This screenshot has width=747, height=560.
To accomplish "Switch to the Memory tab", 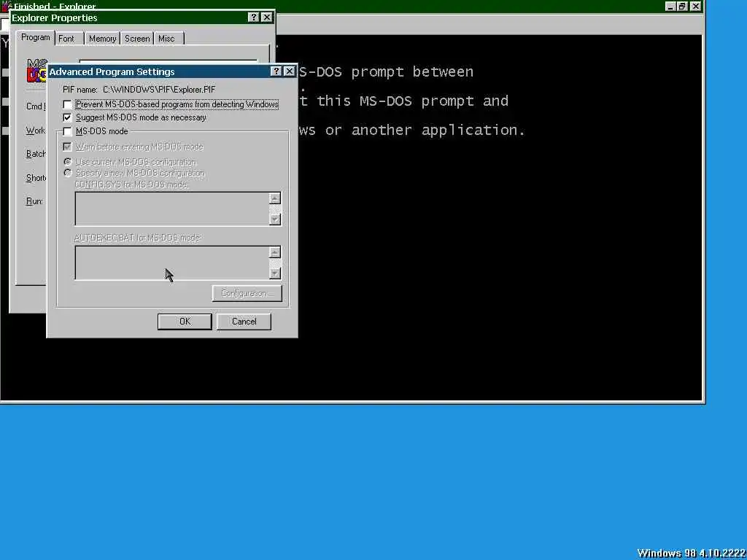I will (x=102, y=39).
